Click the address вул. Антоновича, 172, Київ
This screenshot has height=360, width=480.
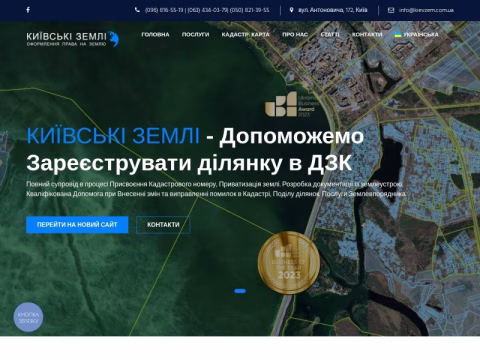click(333, 10)
